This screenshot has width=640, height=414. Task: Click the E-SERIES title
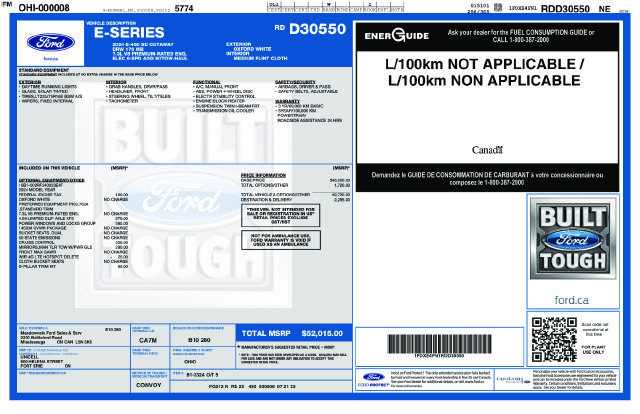pos(129,32)
